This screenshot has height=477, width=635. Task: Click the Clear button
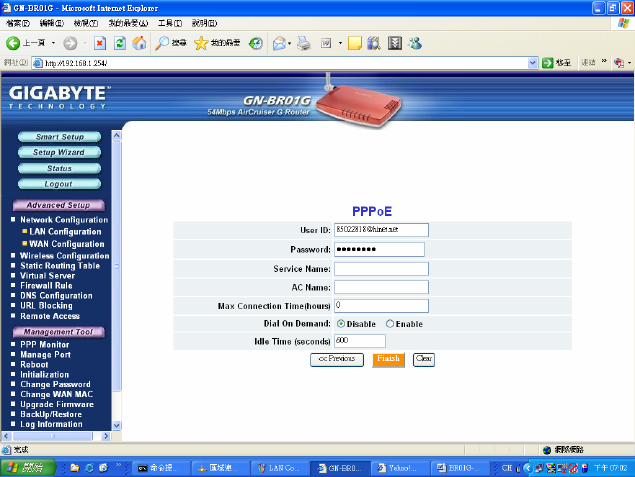[424, 359]
